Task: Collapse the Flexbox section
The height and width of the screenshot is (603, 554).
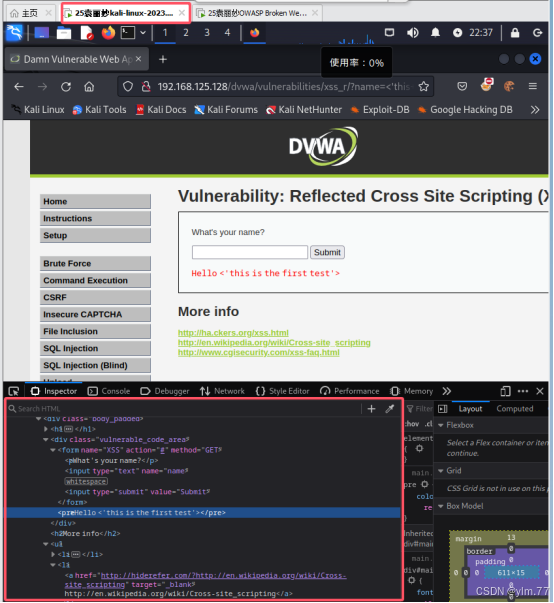Action: tap(441, 425)
